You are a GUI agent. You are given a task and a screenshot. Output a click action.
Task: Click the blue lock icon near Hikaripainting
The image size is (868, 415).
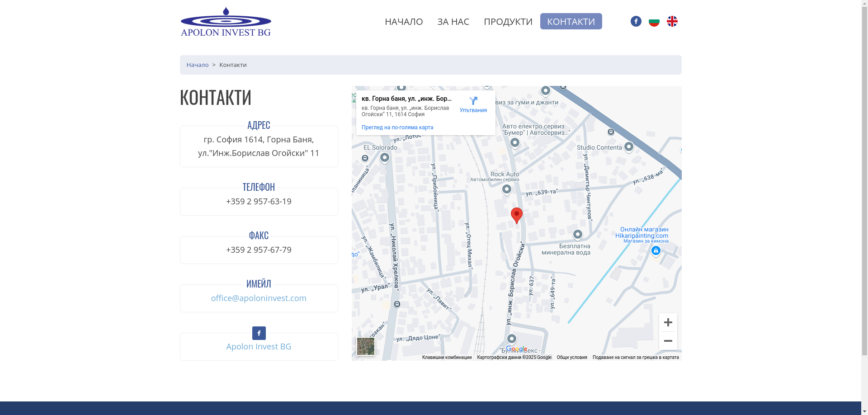pyautogui.click(x=656, y=250)
